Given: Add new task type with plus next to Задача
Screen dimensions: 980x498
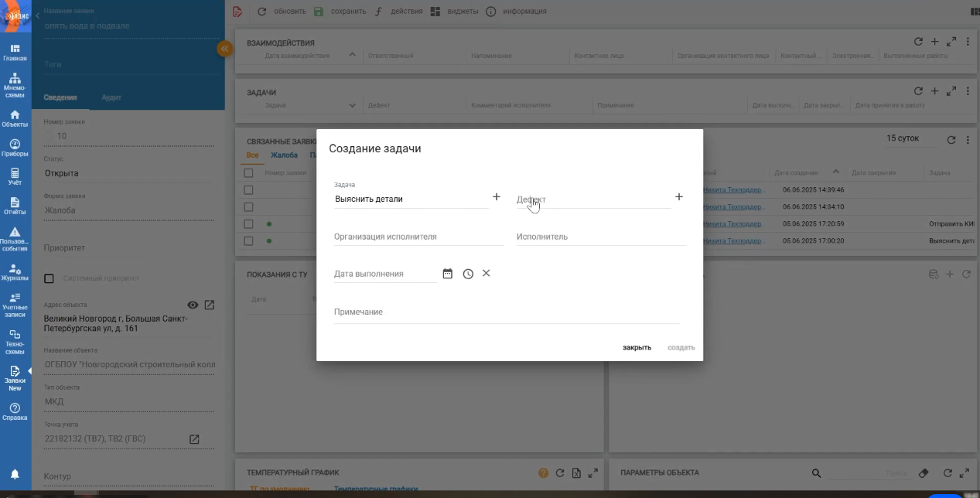Looking at the screenshot, I should click(x=497, y=197).
